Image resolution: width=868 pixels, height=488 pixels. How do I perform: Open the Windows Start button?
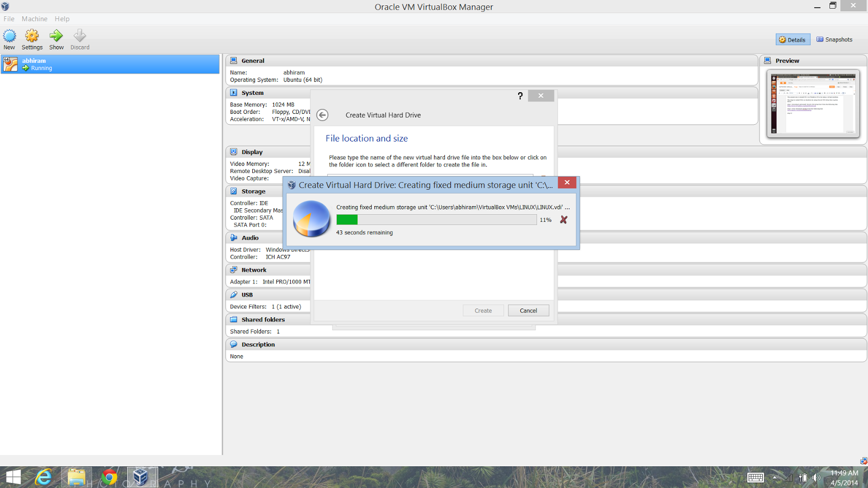[13, 477]
